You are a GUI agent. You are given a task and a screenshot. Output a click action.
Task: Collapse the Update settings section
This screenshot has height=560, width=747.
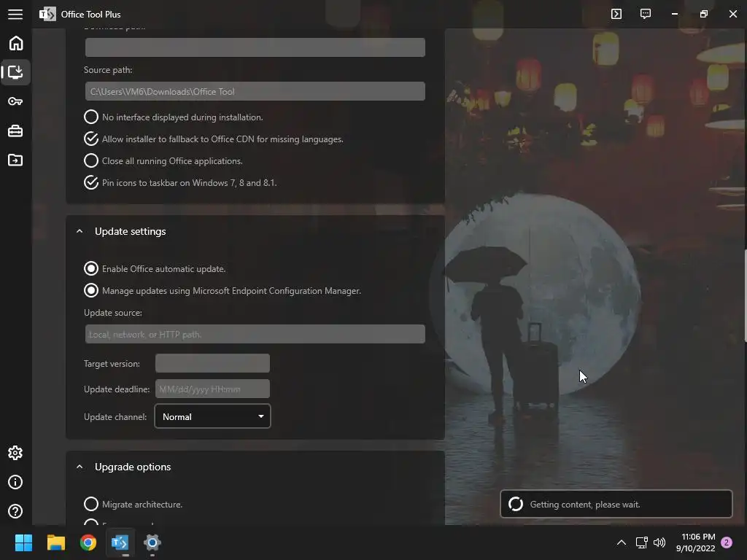point(80,231)
